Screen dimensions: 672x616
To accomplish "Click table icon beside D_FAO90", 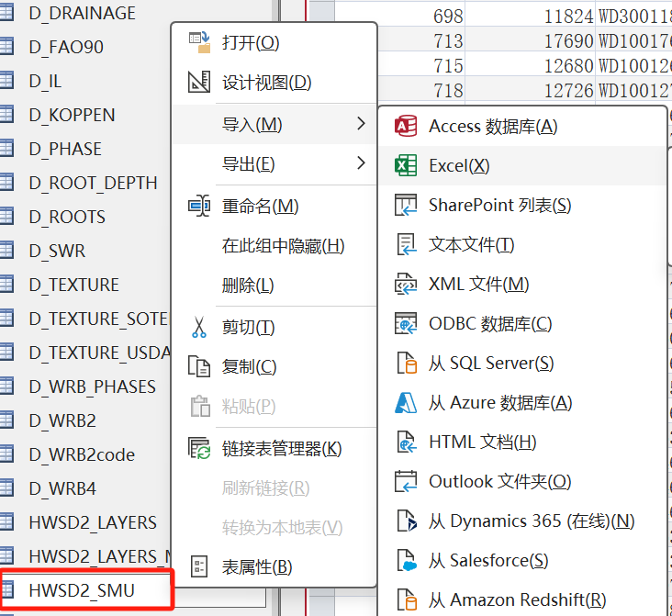I will [x=6, y=46].
